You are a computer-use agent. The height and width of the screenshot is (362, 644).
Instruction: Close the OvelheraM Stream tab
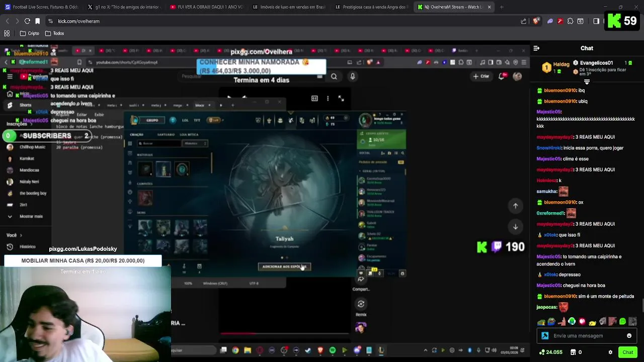(x=489, y=7)
